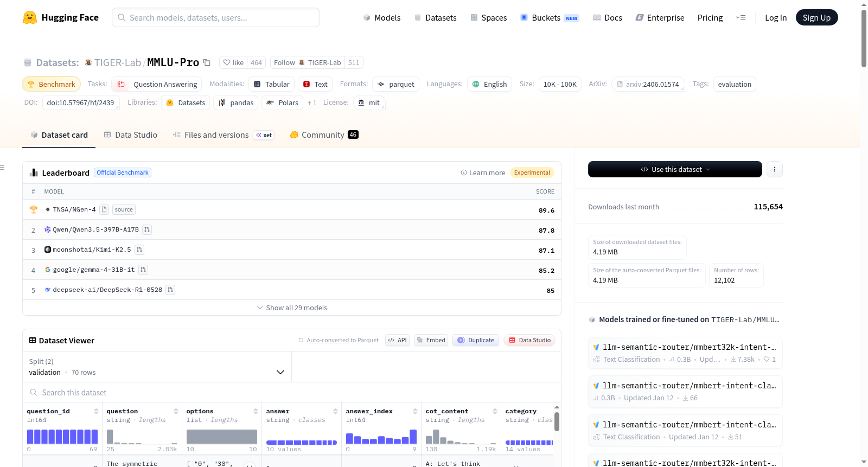Open pull request icon next to Kimi-K2.5
Screen dimensions: 868x467
[139, 250]
